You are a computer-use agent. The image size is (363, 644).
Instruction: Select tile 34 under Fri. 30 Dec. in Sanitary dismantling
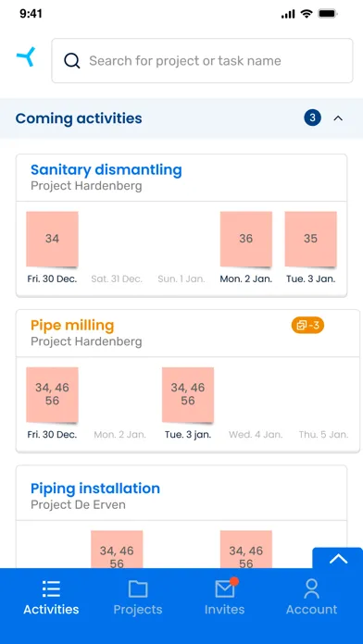pyautogui.click(x=52, y=239)
